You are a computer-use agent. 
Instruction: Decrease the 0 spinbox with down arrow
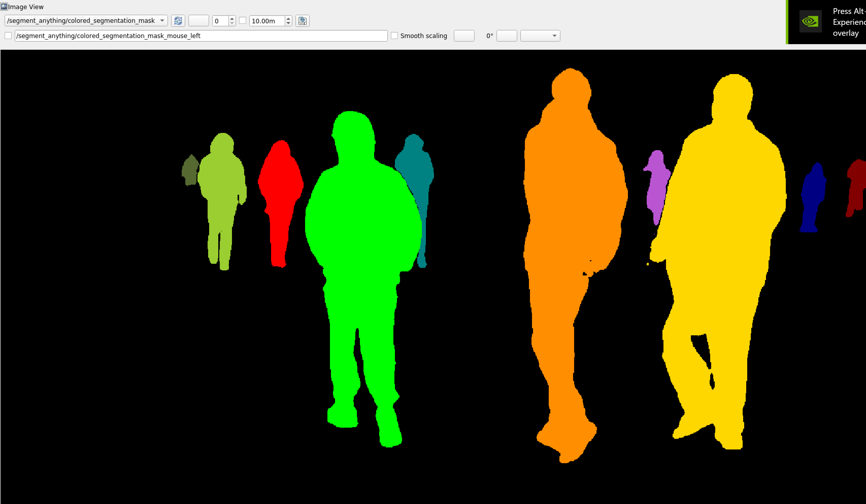coord(232,23)
